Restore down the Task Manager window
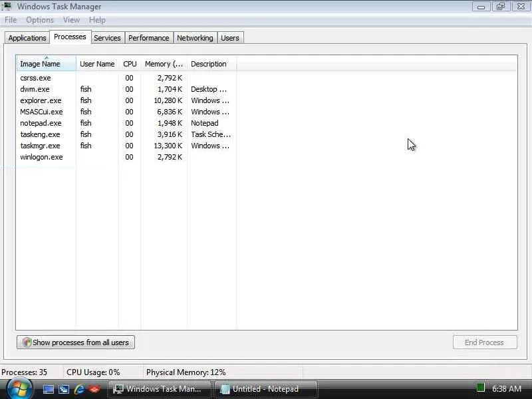 (x=501, y=7)
